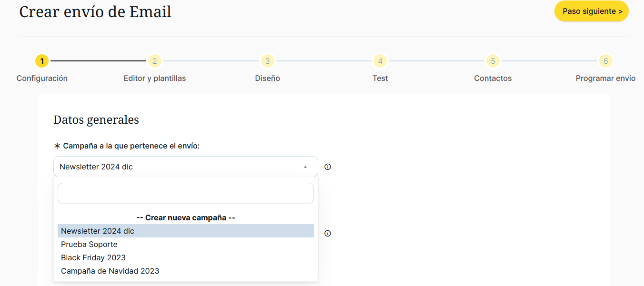
Task: Pick 'Prueba Soporte' from the campaign list
Action: (x=186, y=244)
